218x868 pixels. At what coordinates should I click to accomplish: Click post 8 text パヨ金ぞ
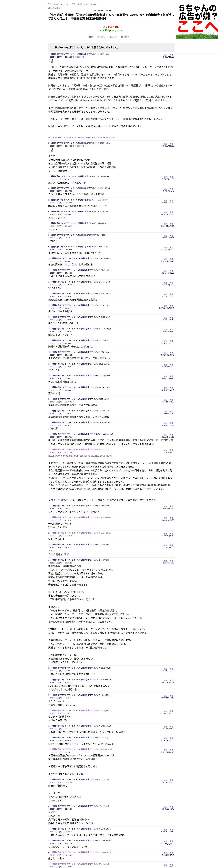53,241
